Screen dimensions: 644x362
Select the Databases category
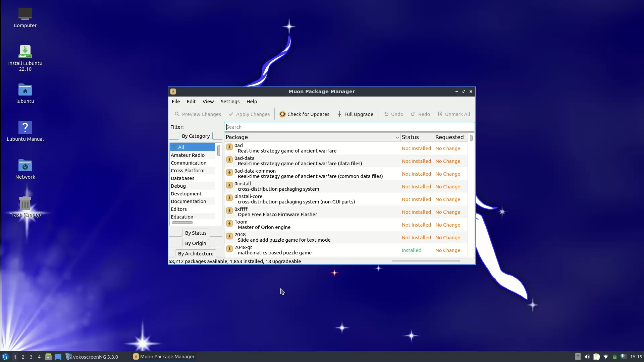pos(192,178)
